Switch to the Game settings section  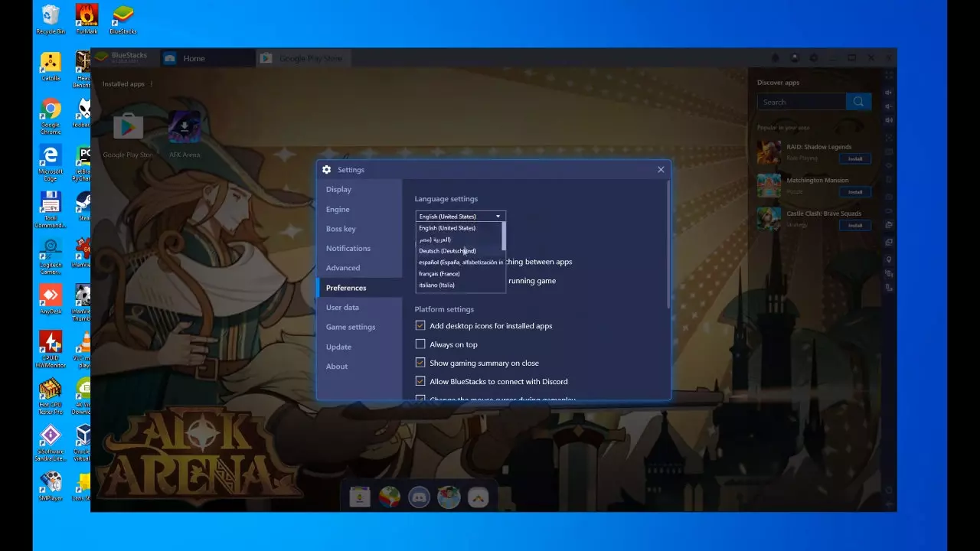[351, 327]
